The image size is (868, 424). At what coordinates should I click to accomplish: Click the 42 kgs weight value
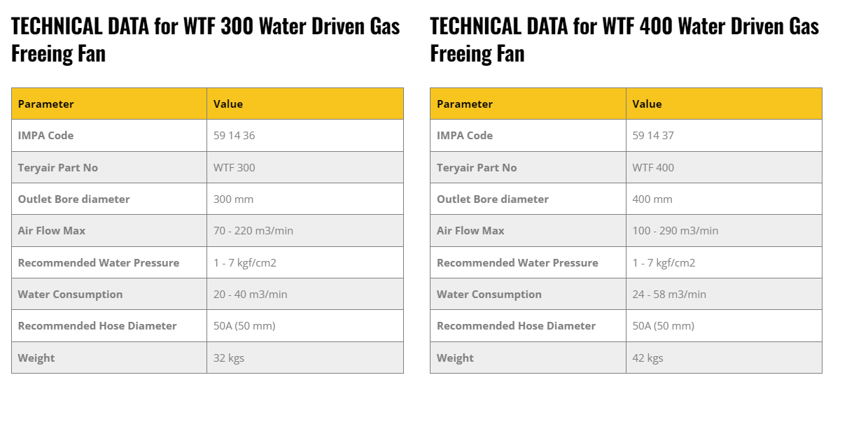[x=647, y=358]
